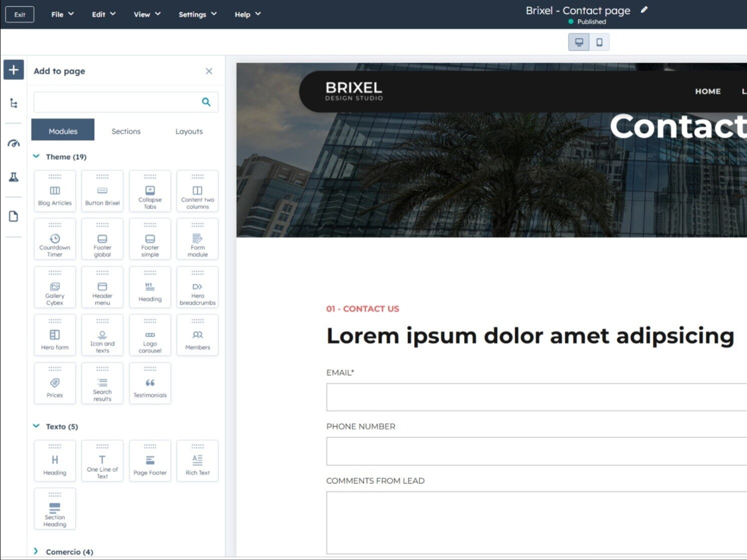Click the pencil icon to rename page
747x560 pixels.
(x=644, y=10)
